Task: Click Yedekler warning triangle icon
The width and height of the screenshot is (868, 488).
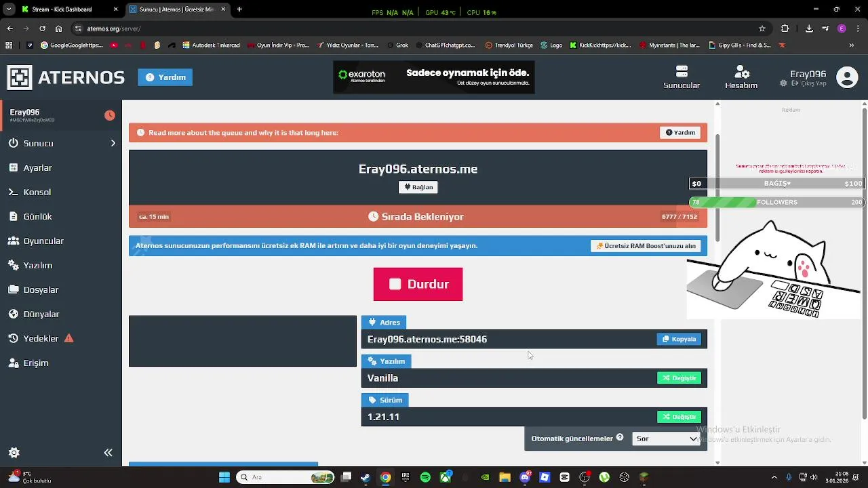Action: 68,338
